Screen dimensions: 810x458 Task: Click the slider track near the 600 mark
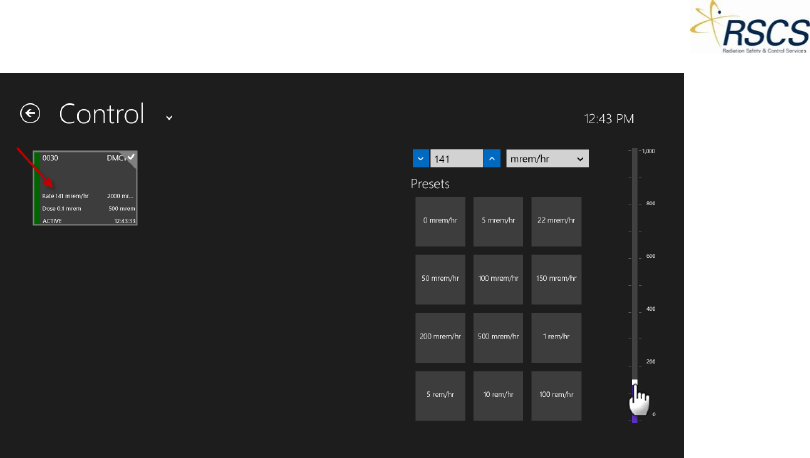pos(635,256)
